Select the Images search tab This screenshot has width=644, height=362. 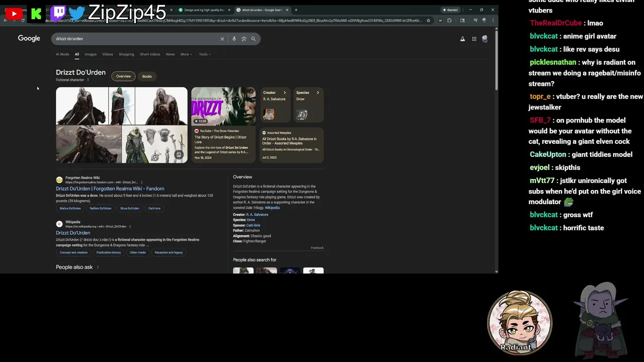pyautogui.click(x=91, y=54)
